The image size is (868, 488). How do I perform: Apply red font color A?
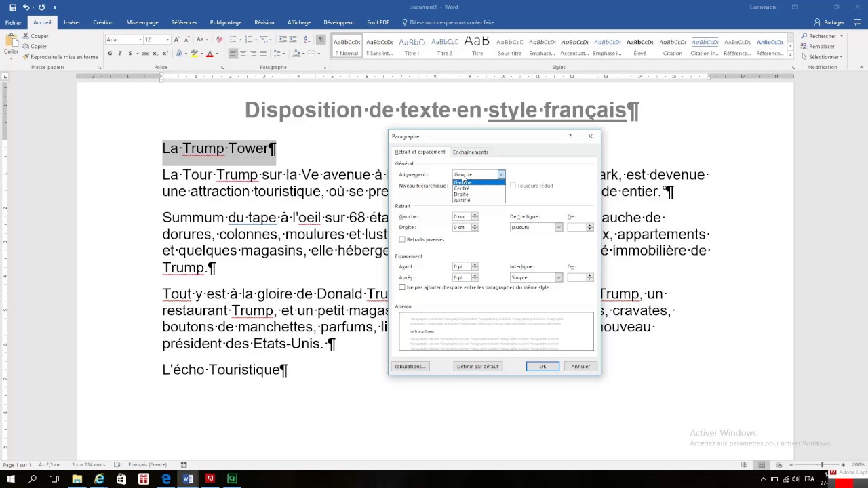point(210,54)
